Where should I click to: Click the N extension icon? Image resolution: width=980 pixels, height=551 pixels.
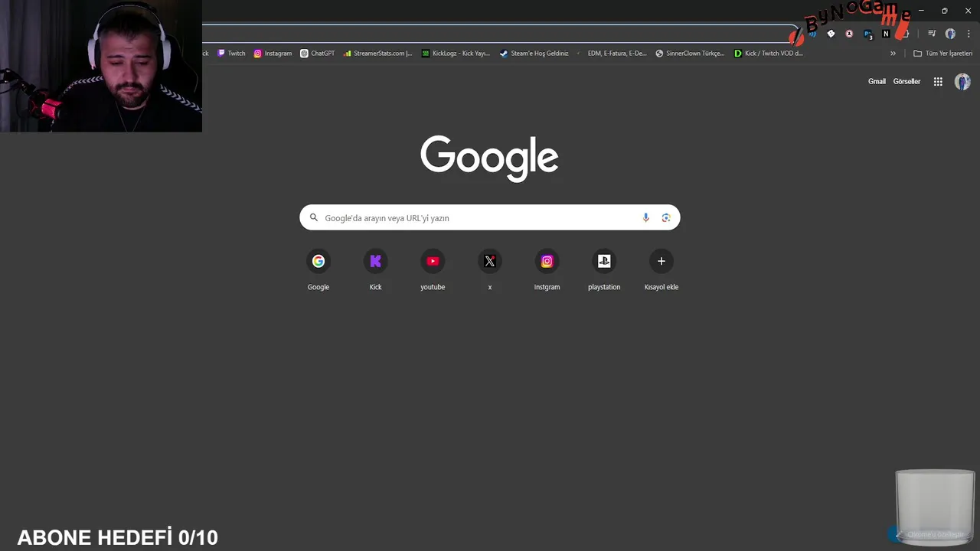[886, 34]
